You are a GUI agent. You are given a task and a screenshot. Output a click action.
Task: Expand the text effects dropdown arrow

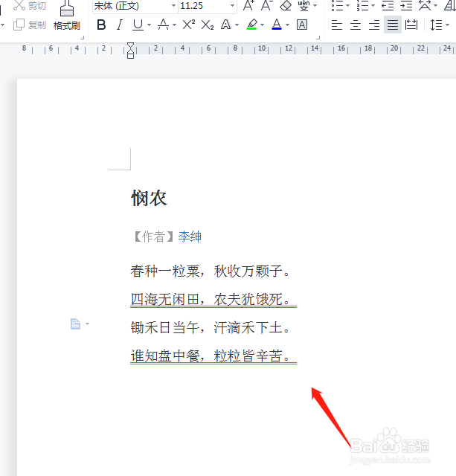tap(237, 25)
